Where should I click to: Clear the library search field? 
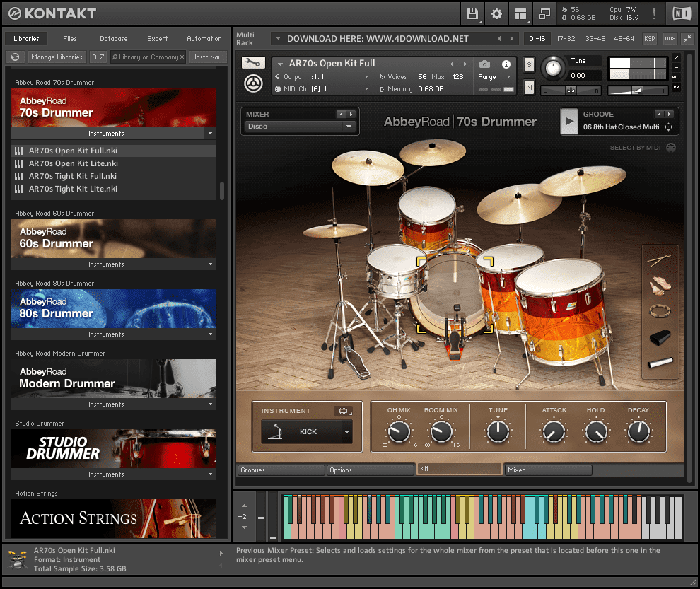point(182,57)
